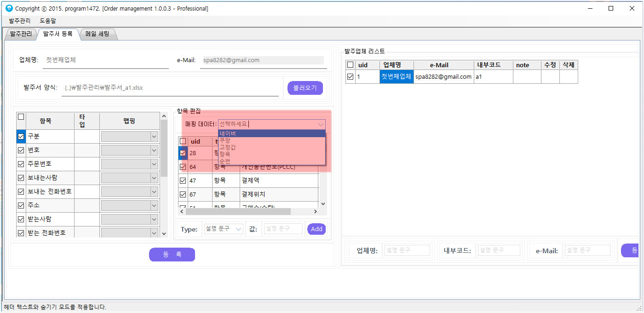The width and height of the screenshot is (644, 313).
Task: Open mapping dropdown for 구분 row
Action: pyautogui.click(x=130, y=136)
